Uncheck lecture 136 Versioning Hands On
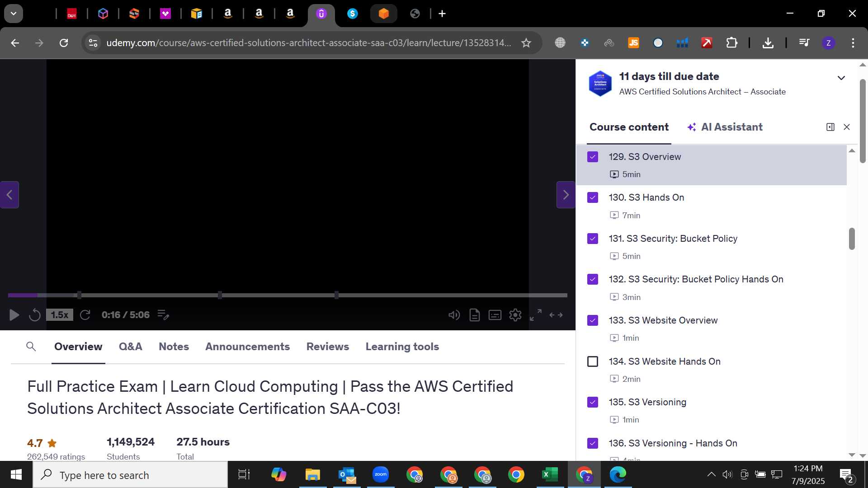Viewport: 868px width, 488px height. [x=593, y=443]
